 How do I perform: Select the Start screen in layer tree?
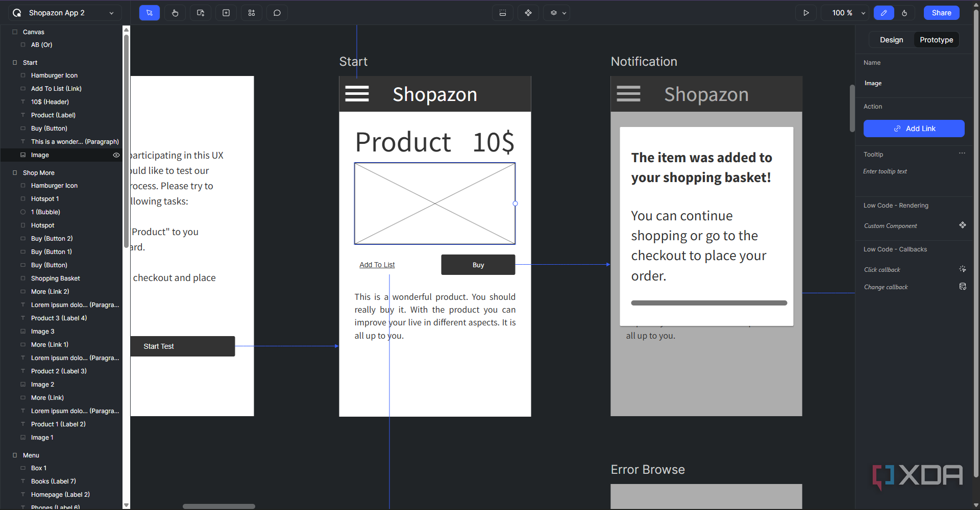pos(30,63)
